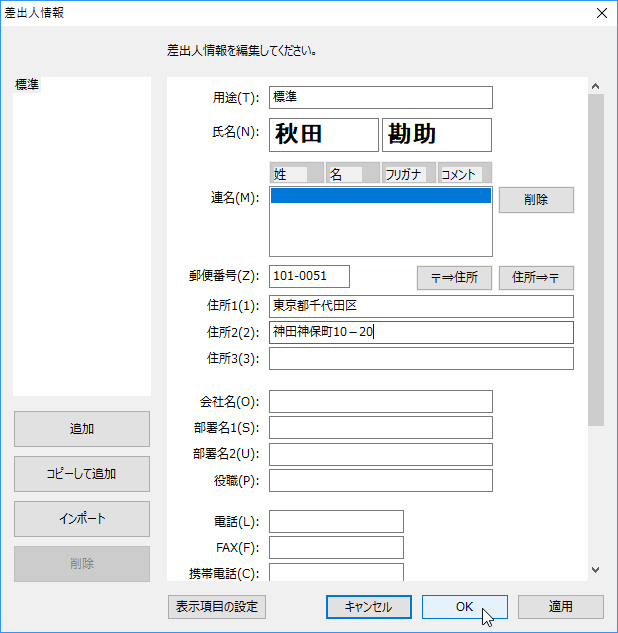Click scrollbar down arrow in form panel
Screen dimensions: 618x633
coord(595,570)
